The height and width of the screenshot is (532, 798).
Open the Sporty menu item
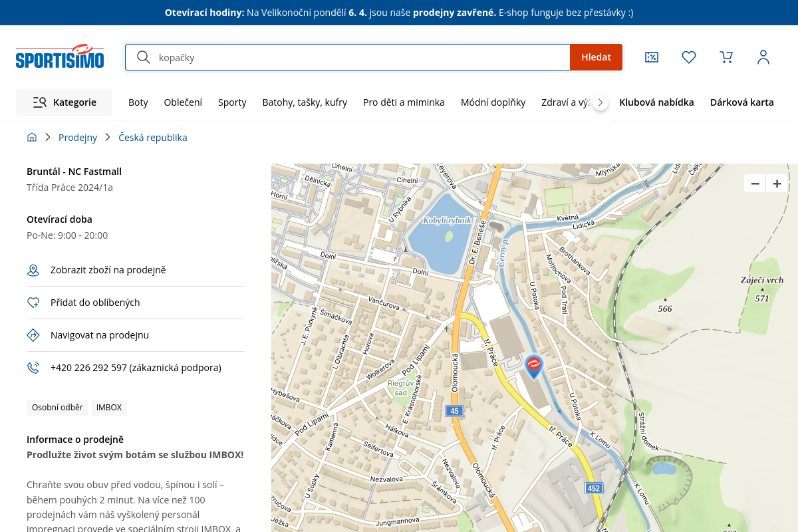232,102
